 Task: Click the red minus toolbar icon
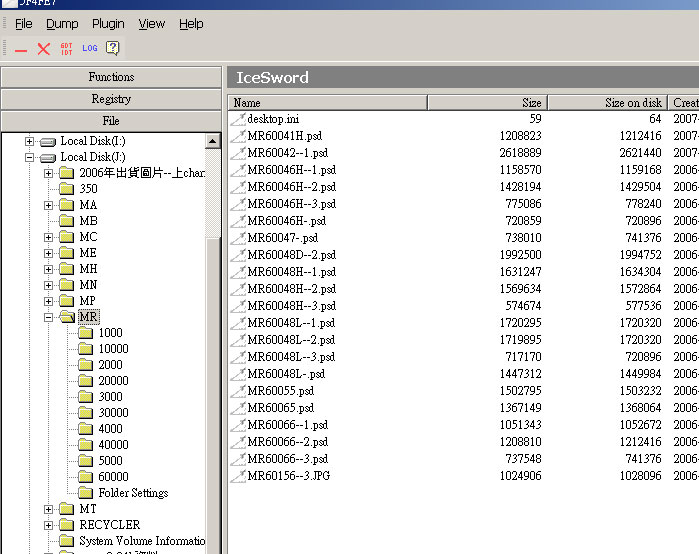[x=21, y=49]
